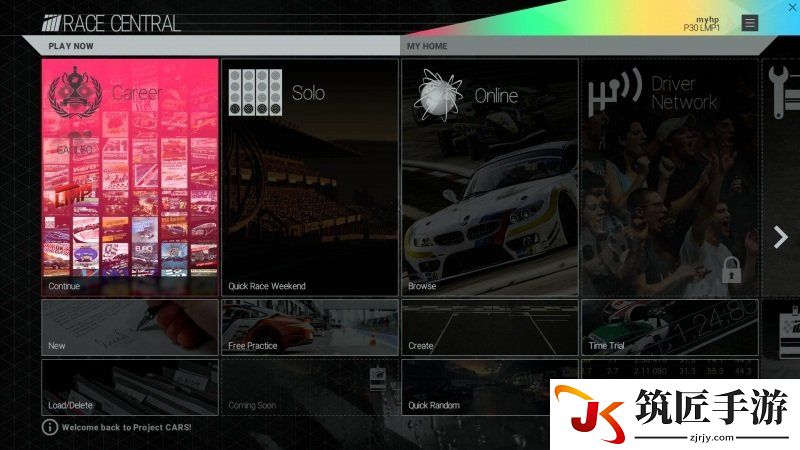Click the wrench icon tile
The height and width of the screenshot is (450, 800).
click(x=781, y=178)
